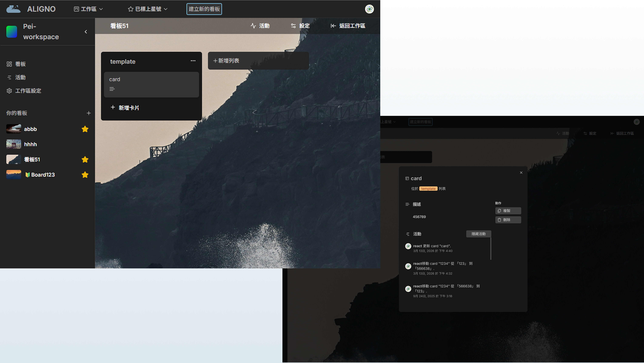Click the avatar beside 'react 更新 card' activity
Screen dimensions: 644x363
(x=408, y=246)
